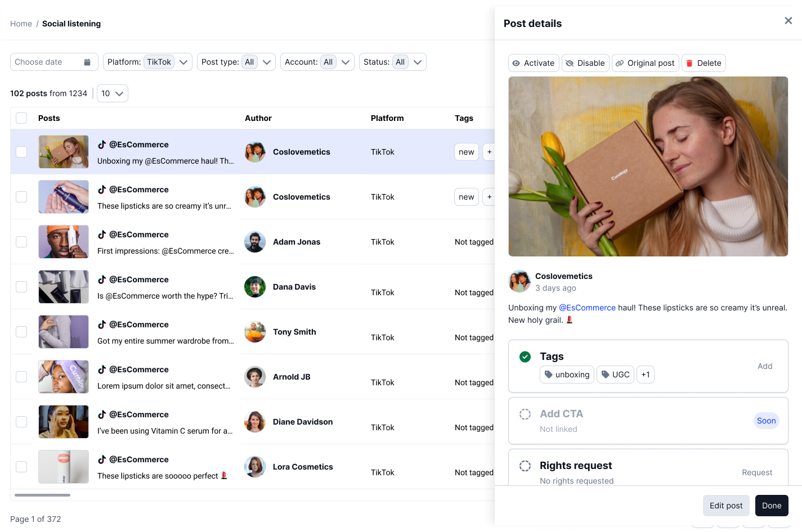Open the posts-per-page 10 dropdown
The width and height of the screenshot is (802, 532).
click(x=113, y=93)
